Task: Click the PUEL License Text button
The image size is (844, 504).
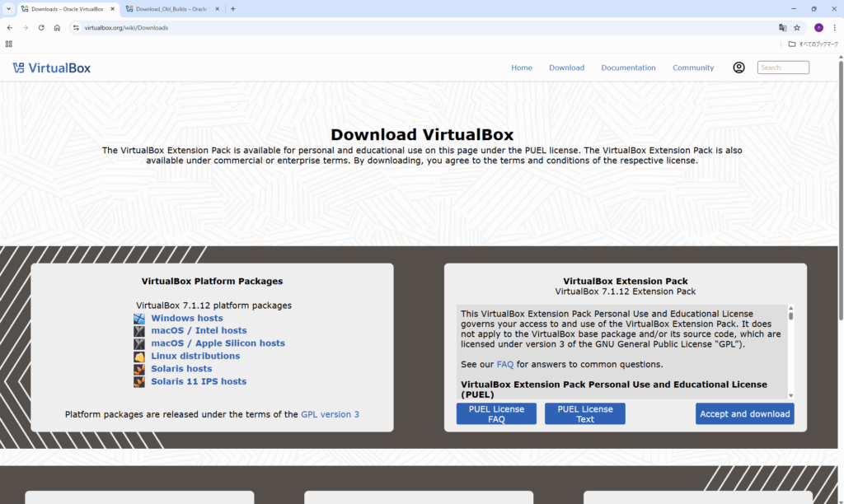Action: point(584,413)
